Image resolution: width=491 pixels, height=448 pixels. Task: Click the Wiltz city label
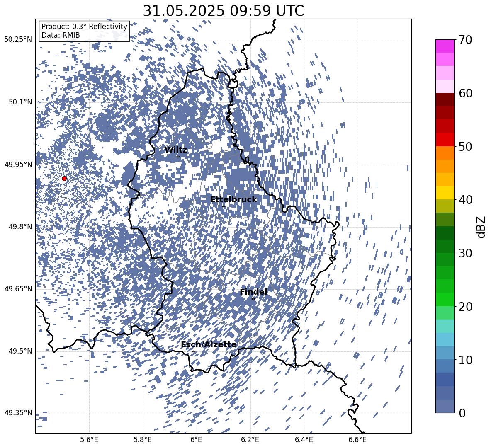pyautogui.click(x=176, y=150)
